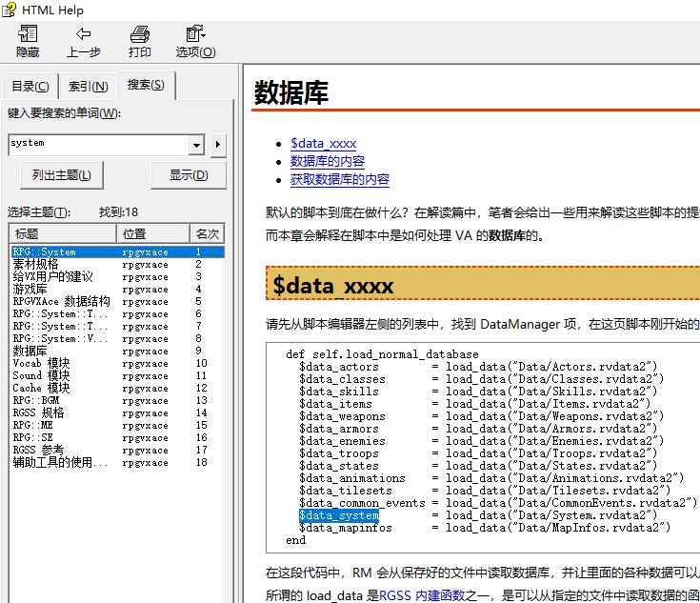Select the RPG::ME result row
The image size is (700, 603).
click(117, 425)
